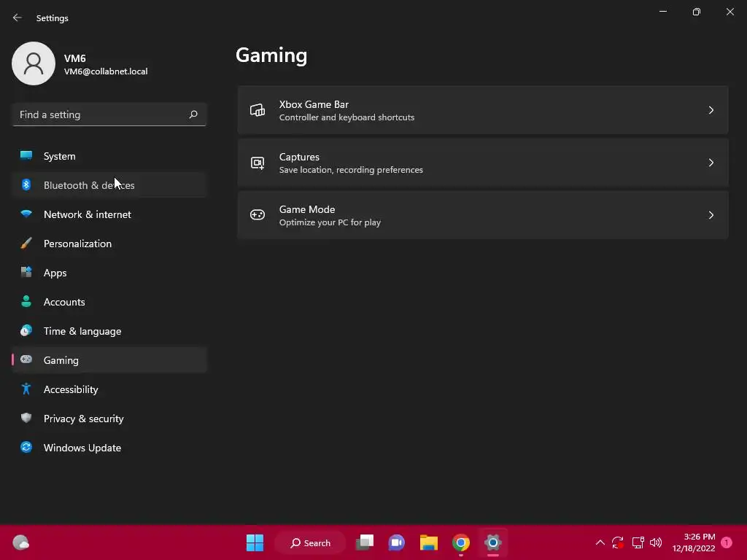Click the VM6 profile avatar picture
This screenshot has width=747, height=560.
point(34,63)
